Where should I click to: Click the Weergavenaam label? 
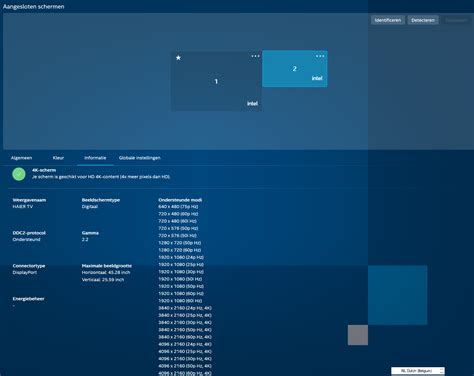29,200
